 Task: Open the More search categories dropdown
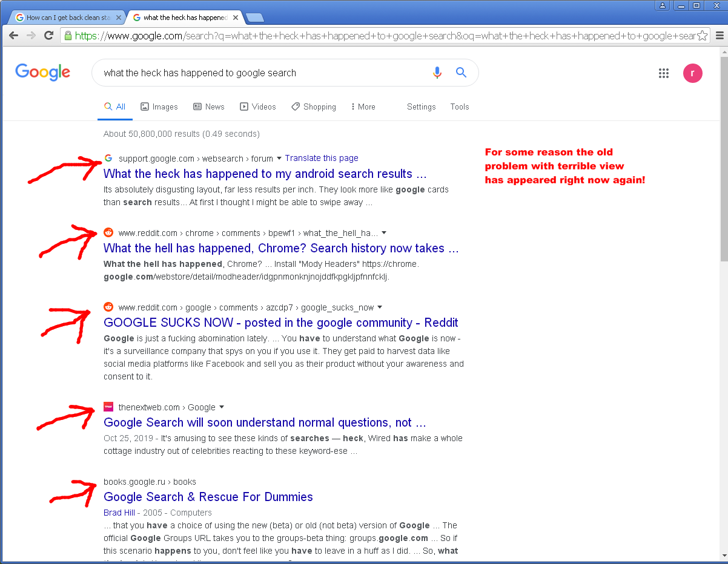pos(363,107)
